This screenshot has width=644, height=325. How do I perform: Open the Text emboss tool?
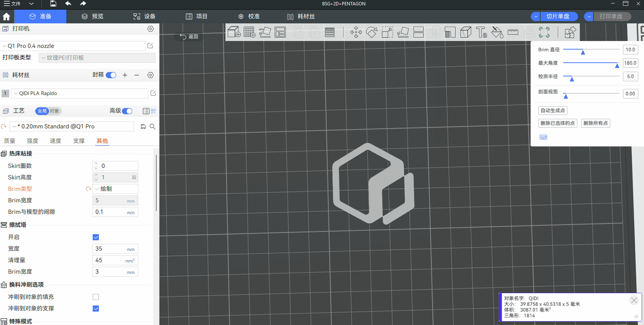[481, 32]
